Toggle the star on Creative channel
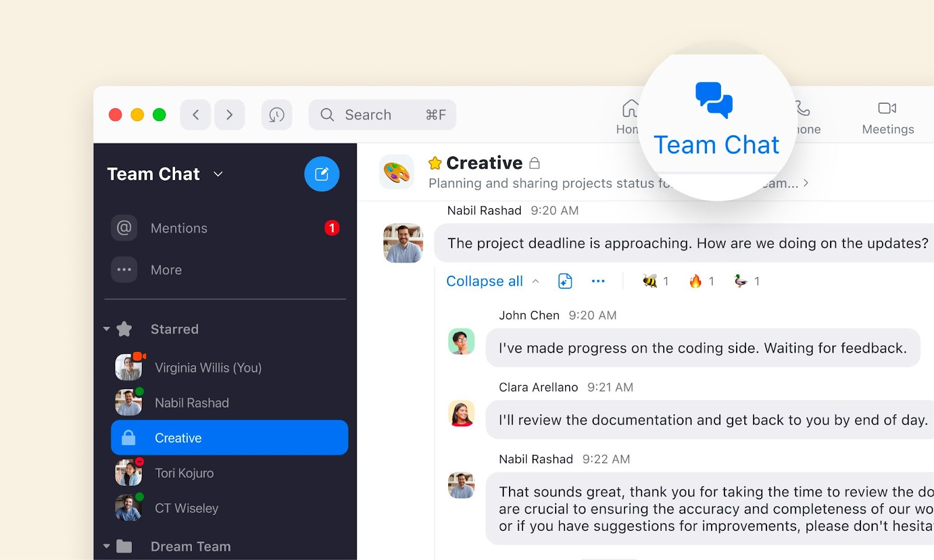 click(435, 163)
